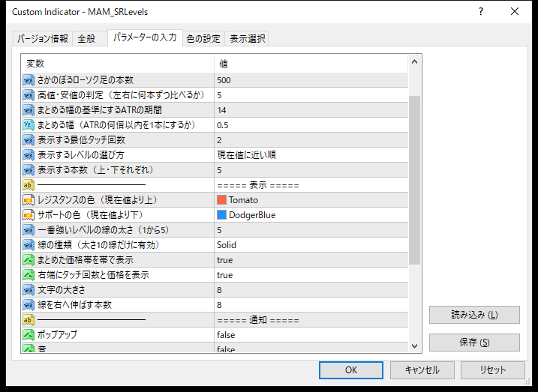Screen dimensions: 538x392
Task: Open 表示するレベルの選び方 value 現在値に近い順
Action: pos(311,155)
